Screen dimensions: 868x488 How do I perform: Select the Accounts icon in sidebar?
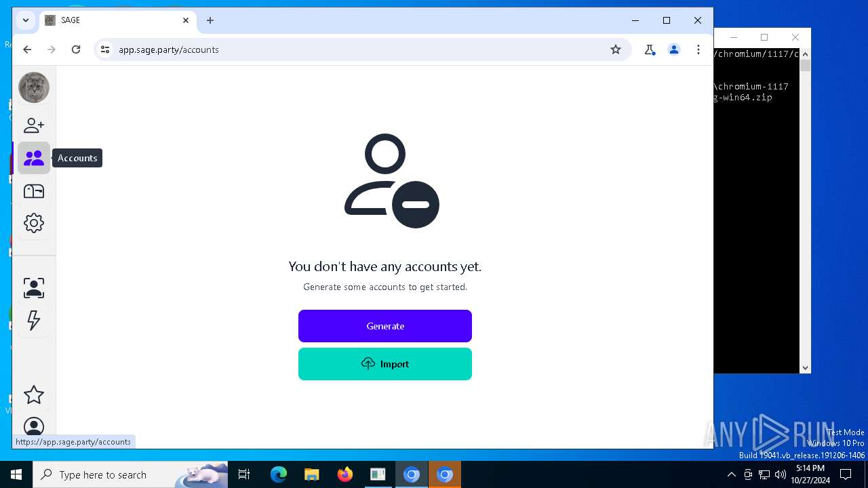point(34,158)
